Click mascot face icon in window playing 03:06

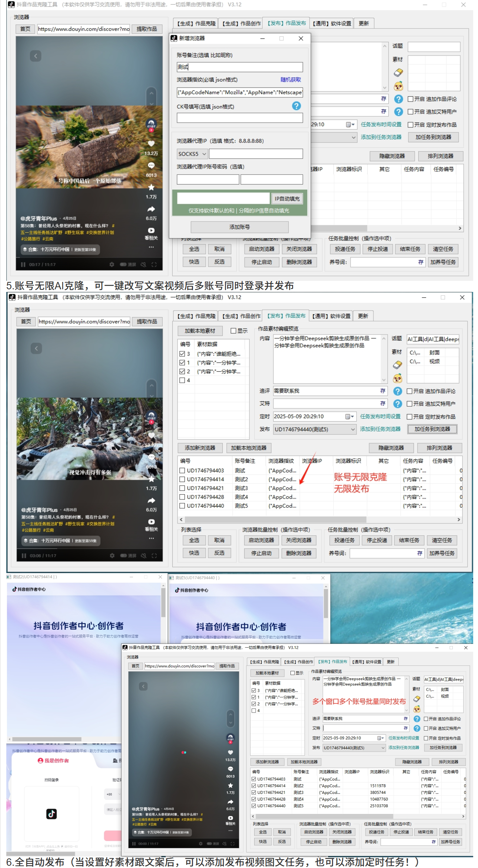pos(398,378)
